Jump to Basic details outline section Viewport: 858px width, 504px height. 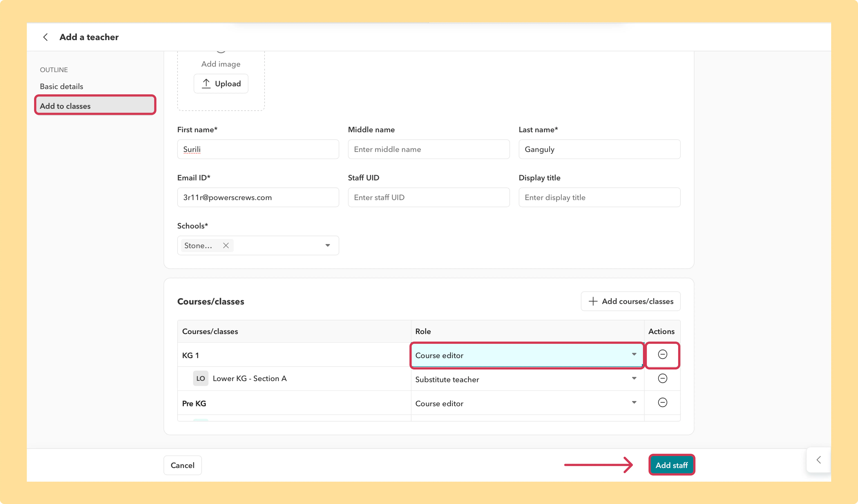coord(61,86)
